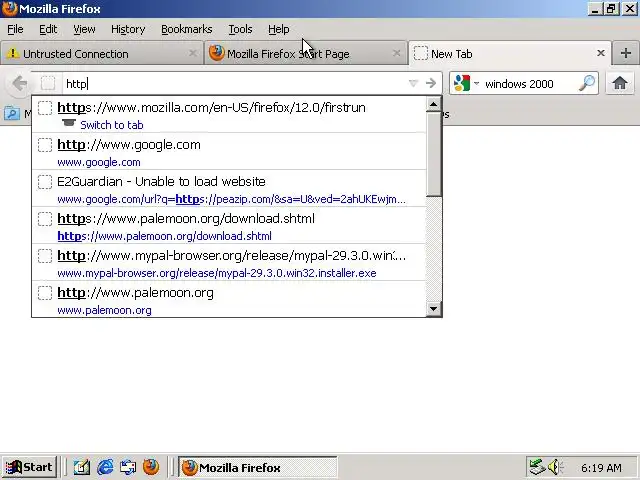640x480 pixels.
Task: Click scroll down arrow in suggestion list
Action: tap(433, 309)
